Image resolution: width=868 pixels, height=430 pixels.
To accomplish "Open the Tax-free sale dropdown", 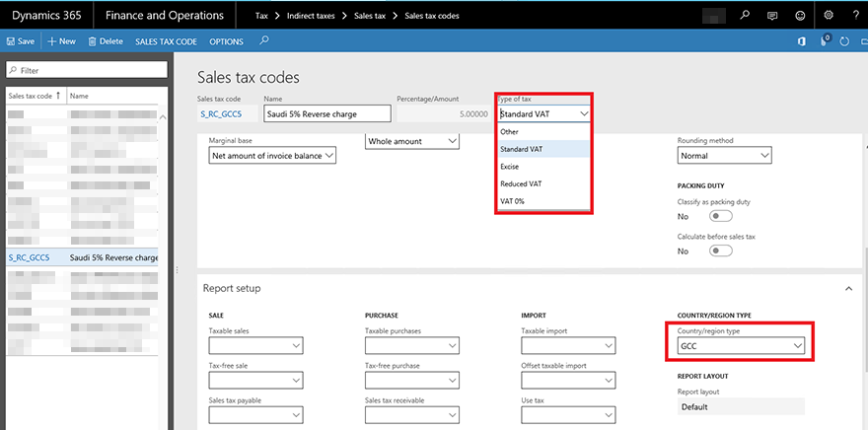I will tap(255, 381).
